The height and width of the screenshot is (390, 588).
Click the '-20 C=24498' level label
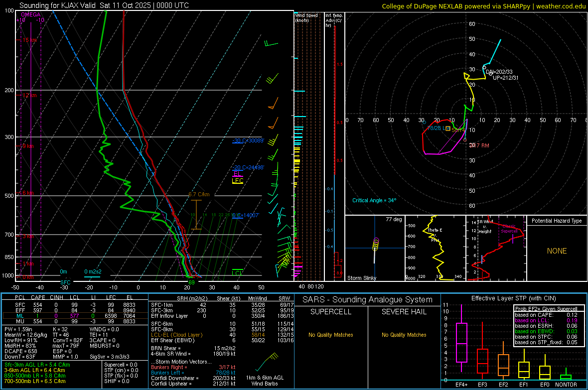point(248,167)
